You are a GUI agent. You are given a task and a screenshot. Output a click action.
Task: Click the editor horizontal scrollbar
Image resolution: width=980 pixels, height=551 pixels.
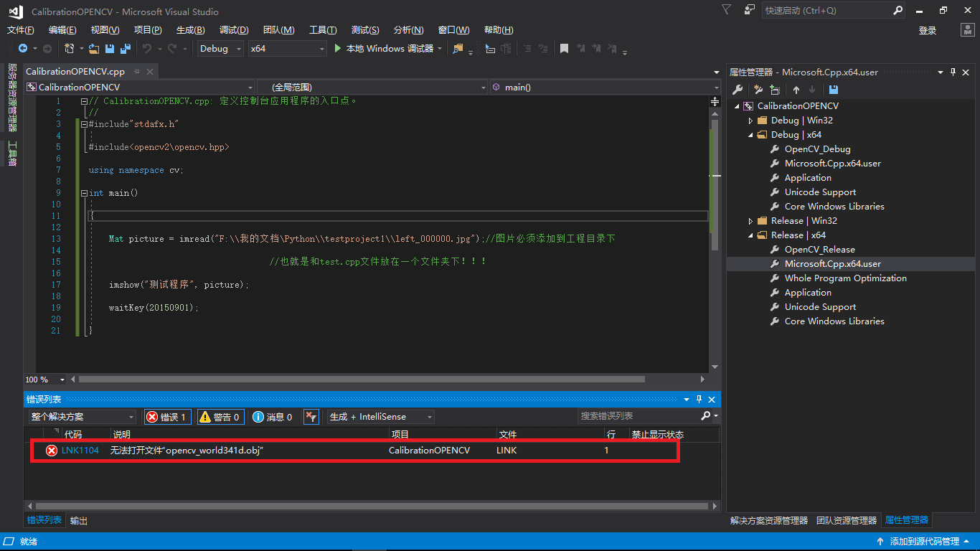click(362, 380)
